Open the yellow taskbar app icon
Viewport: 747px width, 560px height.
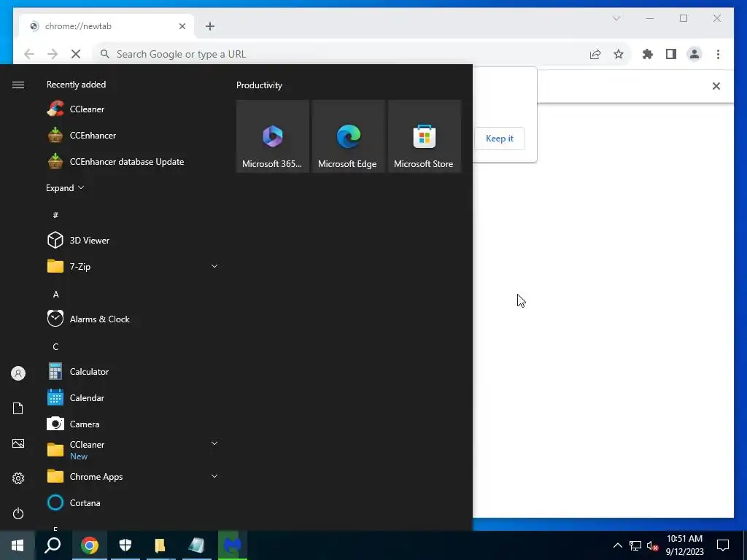(160, 545)
